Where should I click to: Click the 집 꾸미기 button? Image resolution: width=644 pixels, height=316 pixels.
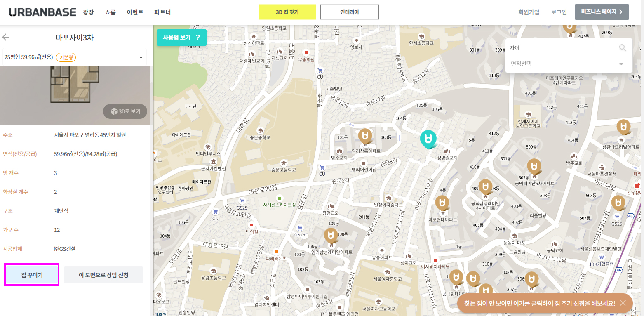click(x=32, y=275)
